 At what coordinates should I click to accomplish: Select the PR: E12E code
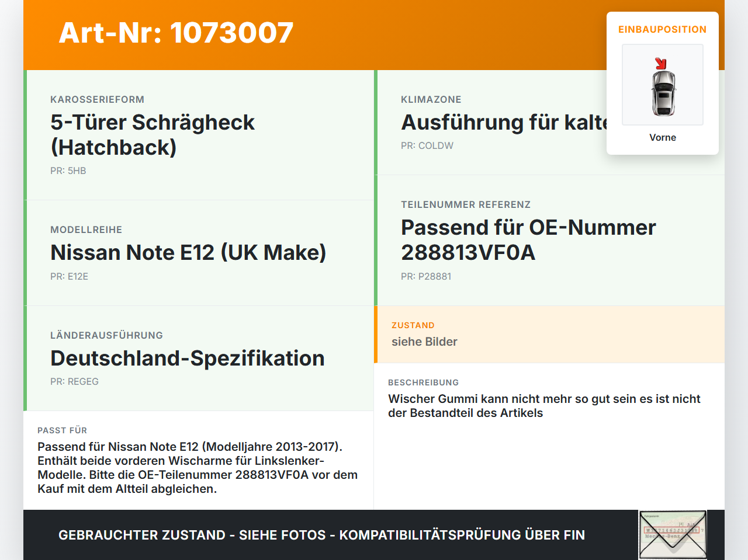point(70,276)
